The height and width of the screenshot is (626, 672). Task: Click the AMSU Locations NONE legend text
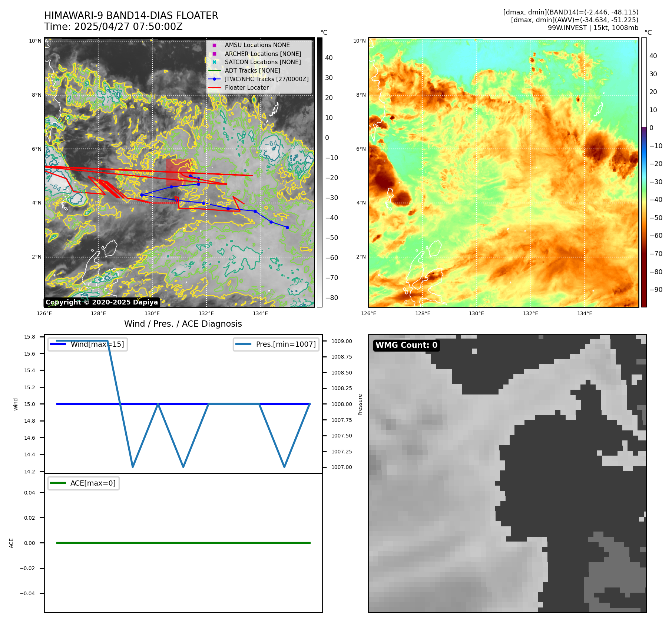coord(257,45)
